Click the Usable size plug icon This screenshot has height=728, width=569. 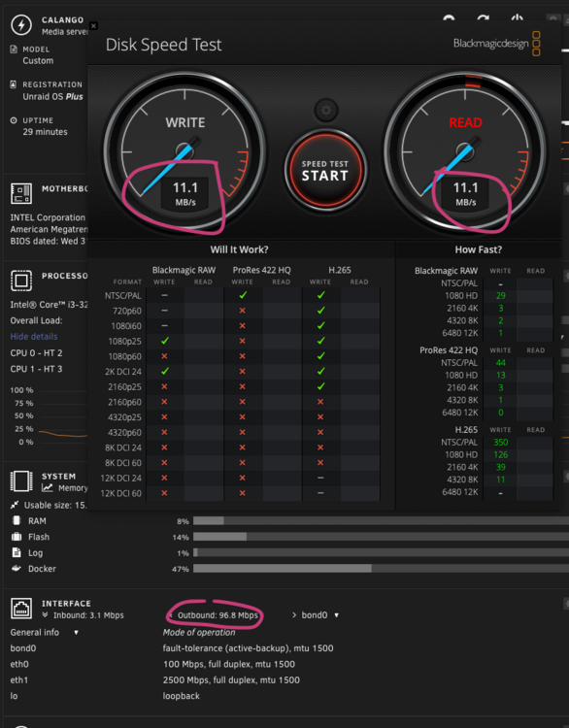pos(15,505)
